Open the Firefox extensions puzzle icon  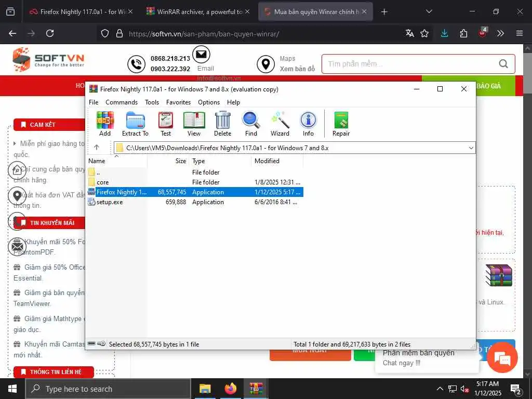[463, 33]
